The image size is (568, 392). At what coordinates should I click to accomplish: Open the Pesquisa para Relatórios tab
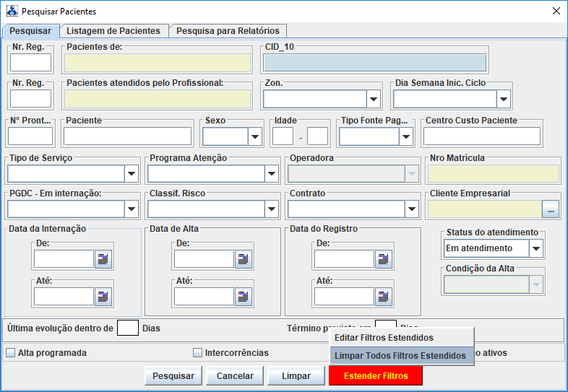pos(228,31)
